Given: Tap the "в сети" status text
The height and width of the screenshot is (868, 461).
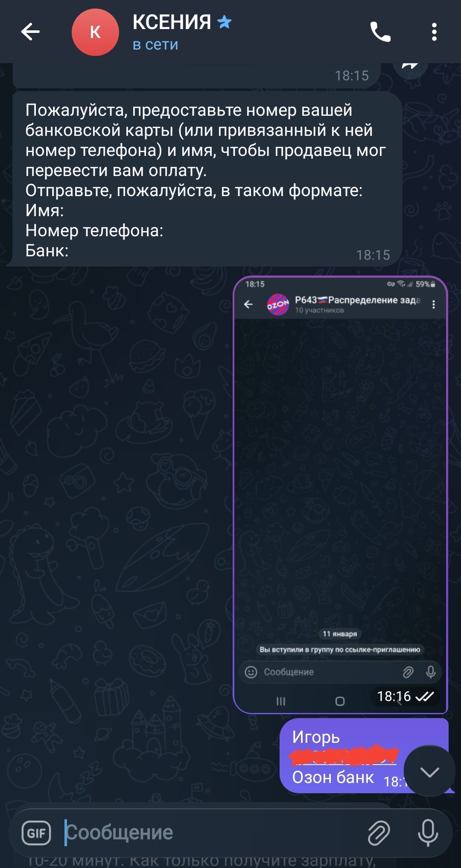Looking at the screenshot, I should [x=155, y=44].
